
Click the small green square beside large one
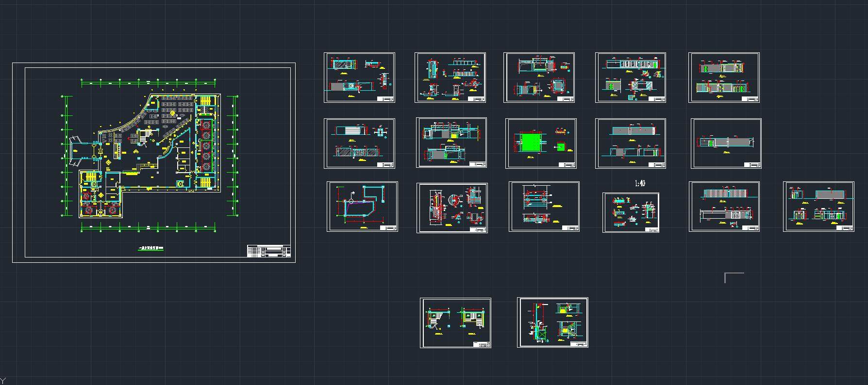click(561, 146)
